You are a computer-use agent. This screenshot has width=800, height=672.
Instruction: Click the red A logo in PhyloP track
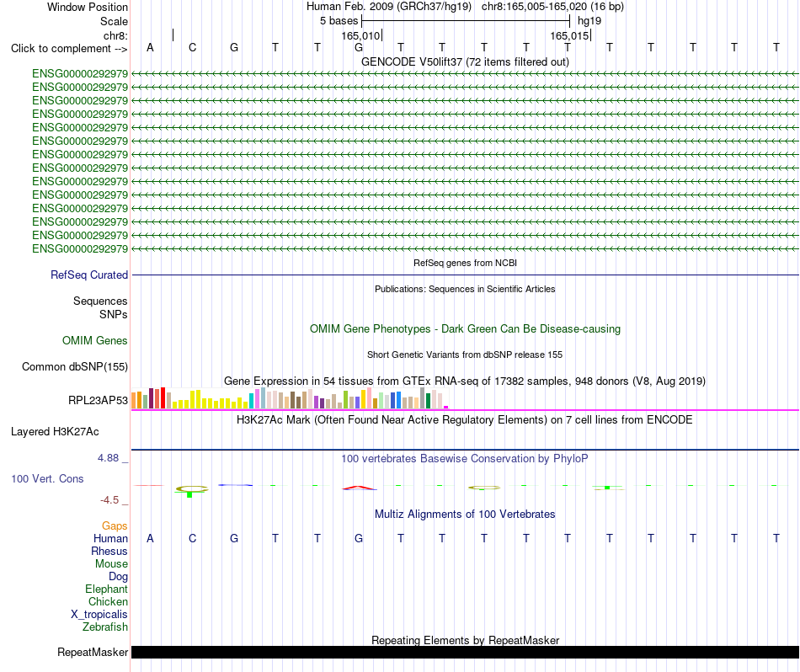coord(360,488)
